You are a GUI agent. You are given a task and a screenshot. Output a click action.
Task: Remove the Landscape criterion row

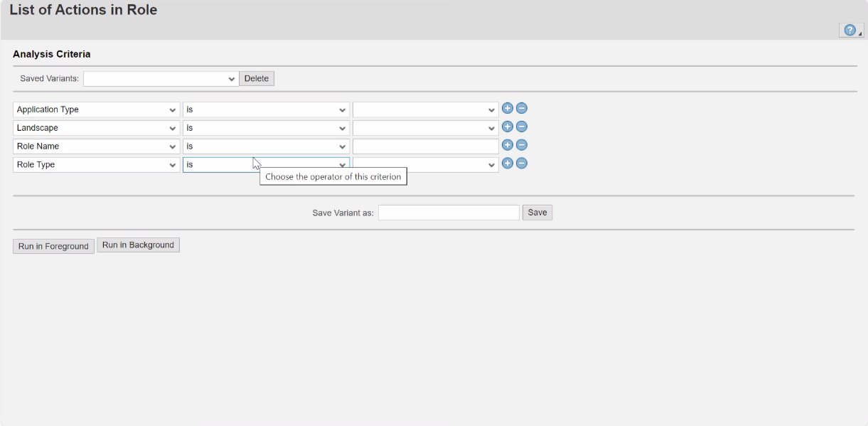click(521, 127)
